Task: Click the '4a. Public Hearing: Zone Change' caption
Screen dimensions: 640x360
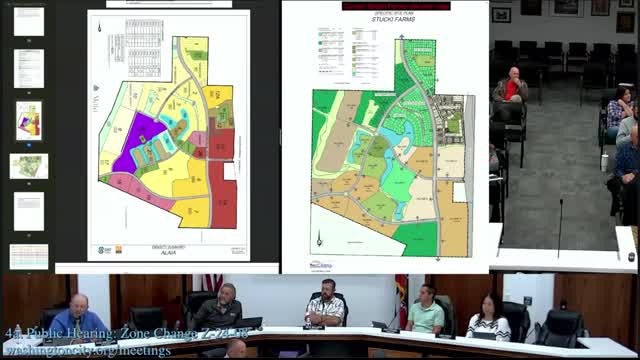Action: [127, 334]
